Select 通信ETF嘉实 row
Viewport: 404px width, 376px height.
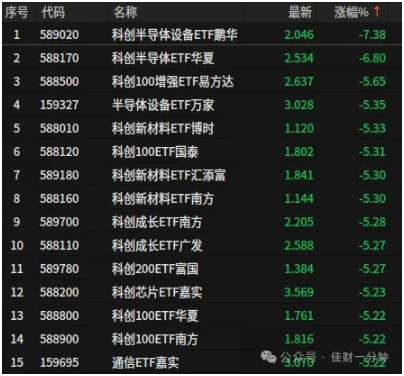point(202,362)
